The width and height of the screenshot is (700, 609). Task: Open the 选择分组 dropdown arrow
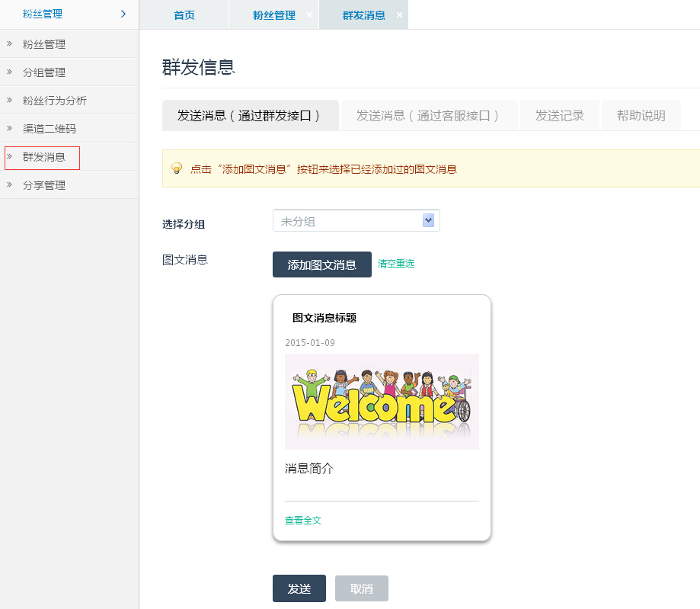428,221
